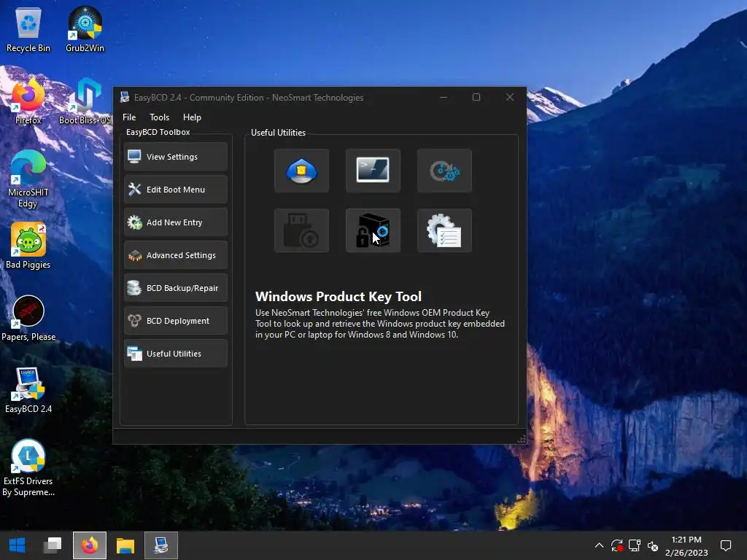
Task: Click the muted volume tray icon
Action: point(653,546)
